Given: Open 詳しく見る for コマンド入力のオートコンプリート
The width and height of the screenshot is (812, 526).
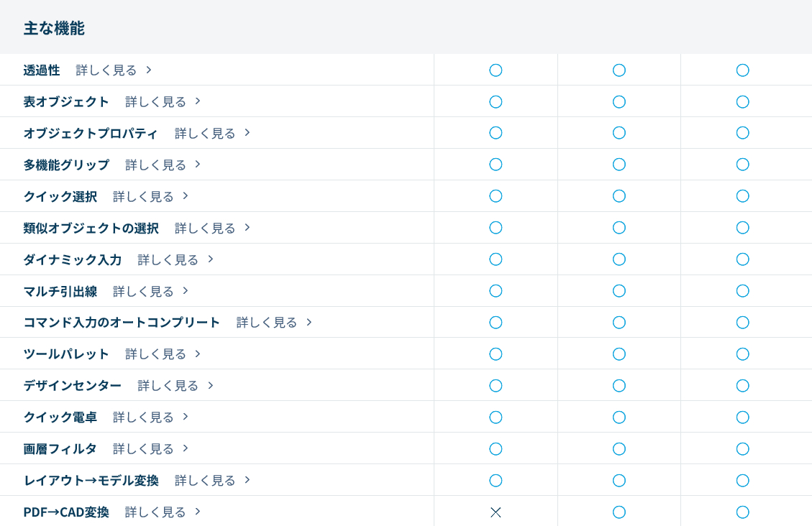Looking at the screenshot, I should (267, 322).
